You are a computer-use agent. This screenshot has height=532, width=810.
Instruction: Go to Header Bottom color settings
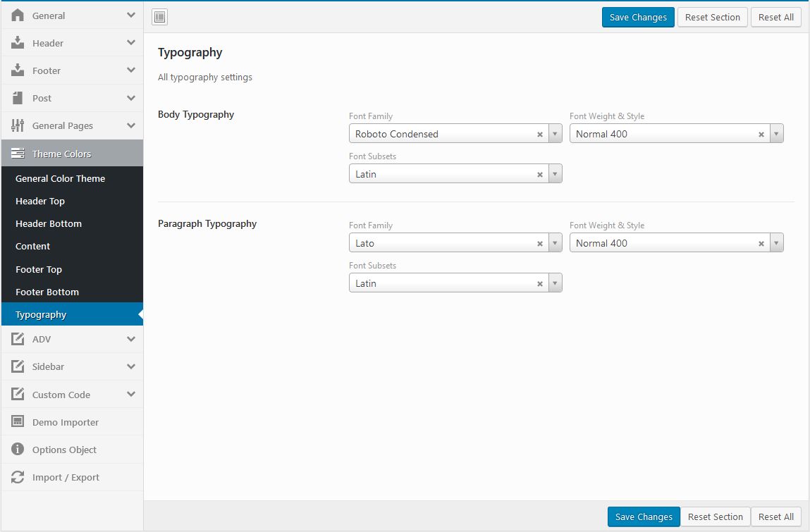[x=49, y=224]
